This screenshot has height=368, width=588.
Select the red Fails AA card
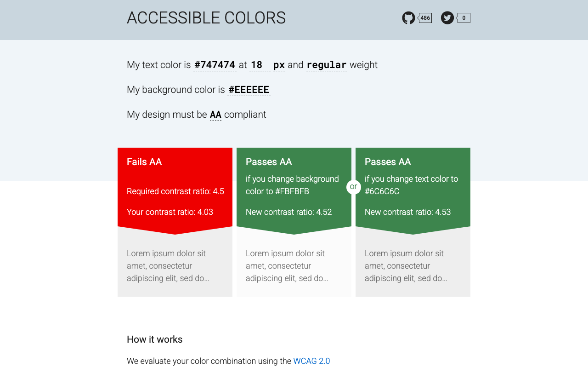(x=175, y=191)
